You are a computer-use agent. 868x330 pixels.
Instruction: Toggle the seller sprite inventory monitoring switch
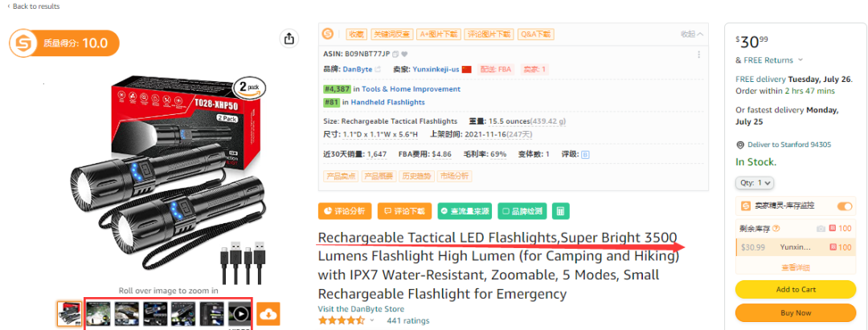844,206
